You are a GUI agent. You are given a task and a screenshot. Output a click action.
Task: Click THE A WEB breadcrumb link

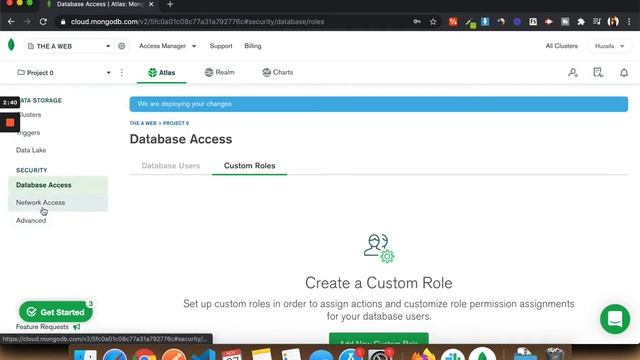[143, 123]
